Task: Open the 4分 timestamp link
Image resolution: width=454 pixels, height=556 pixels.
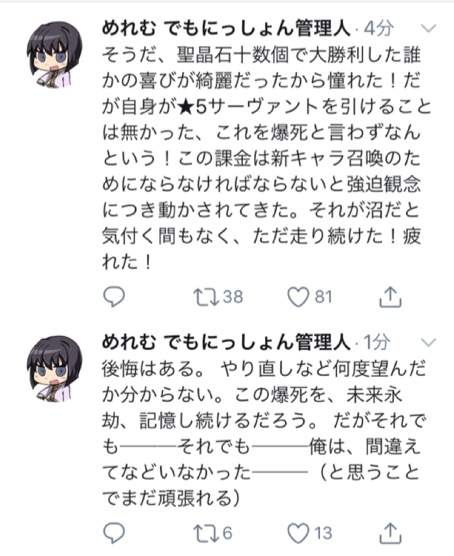Action: [x=379, y=28]
